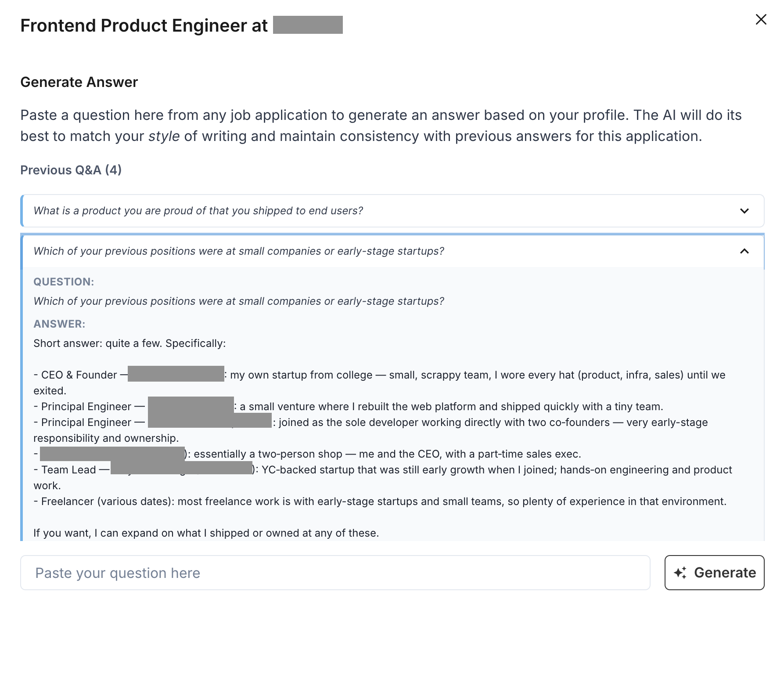Image resolution: width=784 pixels, height=700 pixels.
Task: Select the ANSWER label inside the expanded card
Action: (x=60, y=324)
